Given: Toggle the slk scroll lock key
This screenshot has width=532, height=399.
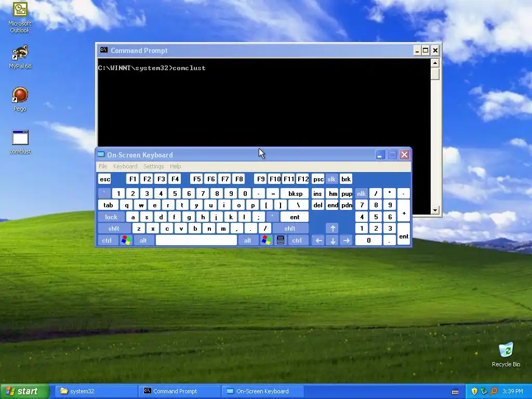Looking at the screenshot, I should [x=331, y=179].
